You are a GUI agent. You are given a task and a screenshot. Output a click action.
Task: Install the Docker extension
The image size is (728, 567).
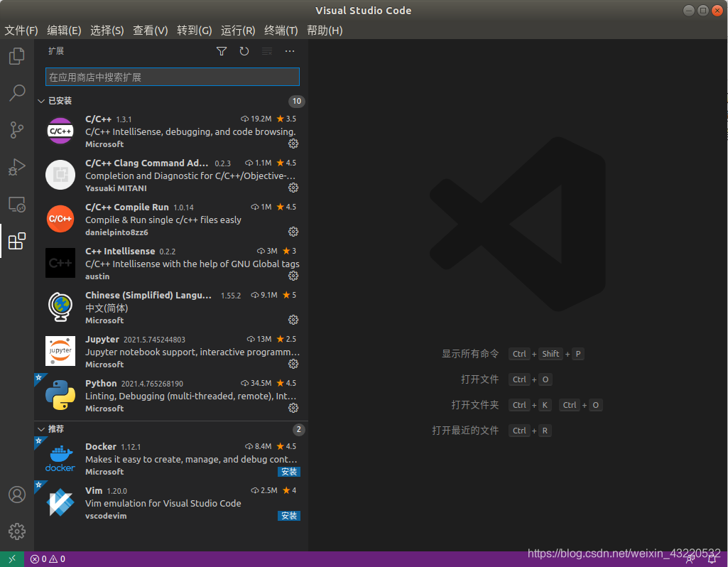(289, 472)
